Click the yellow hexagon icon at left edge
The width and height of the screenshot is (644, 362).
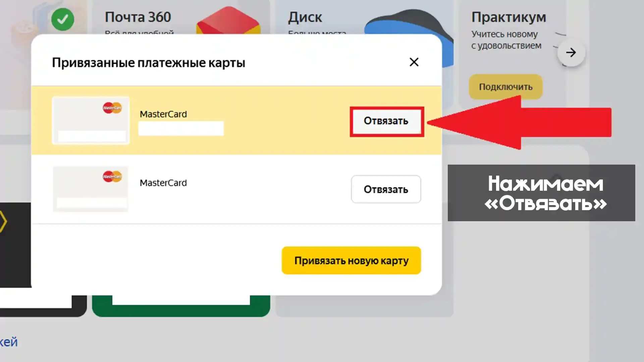tap(3, 222)
